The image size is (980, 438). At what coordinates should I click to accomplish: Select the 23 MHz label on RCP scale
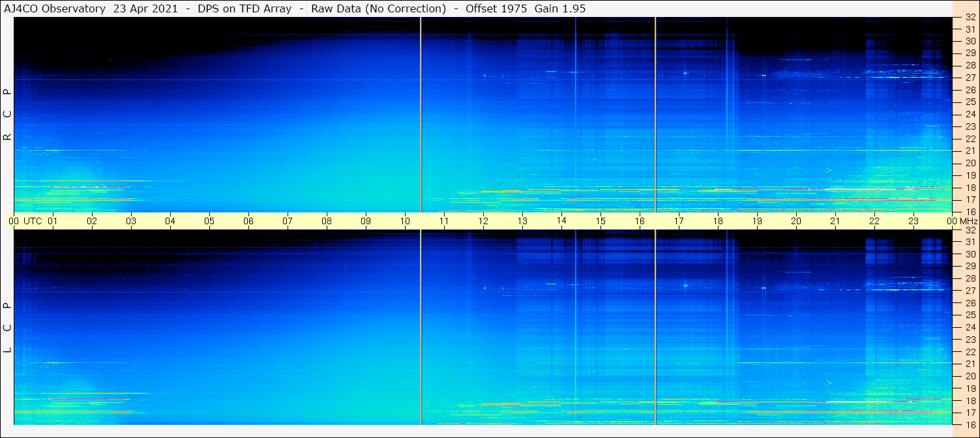coord(970,126)
